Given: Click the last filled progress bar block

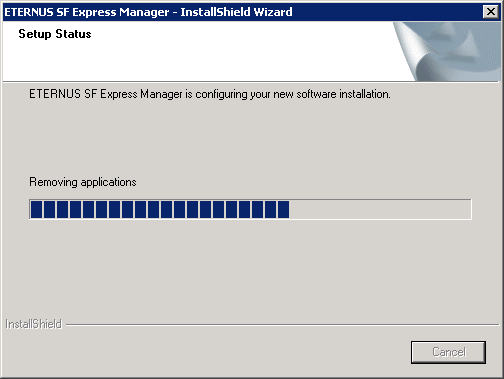Looking at the screenshot, I should pos(283,209).
